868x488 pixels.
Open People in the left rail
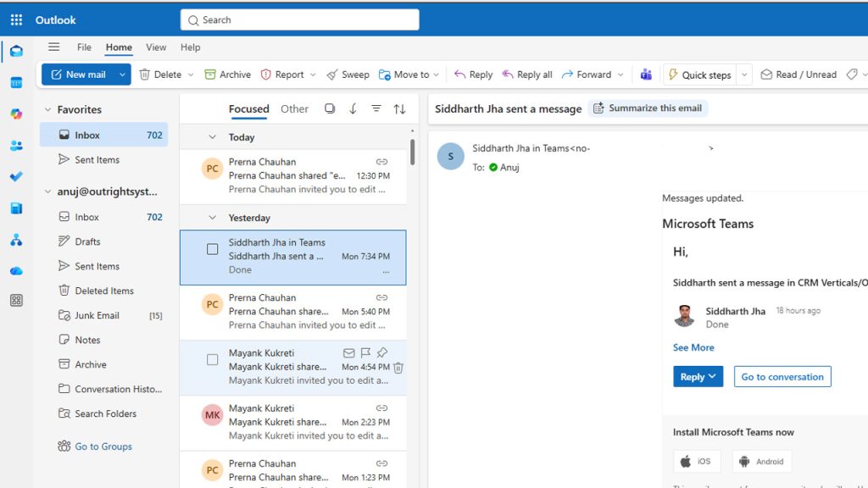[x=17, y=146]
